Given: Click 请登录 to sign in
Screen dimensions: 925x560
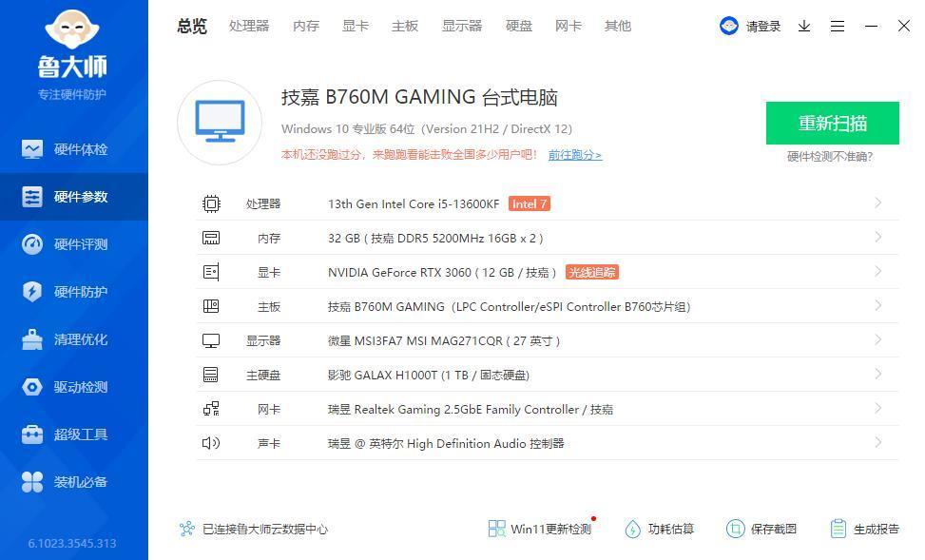Looking at the screenshot, I should [763, 27].
